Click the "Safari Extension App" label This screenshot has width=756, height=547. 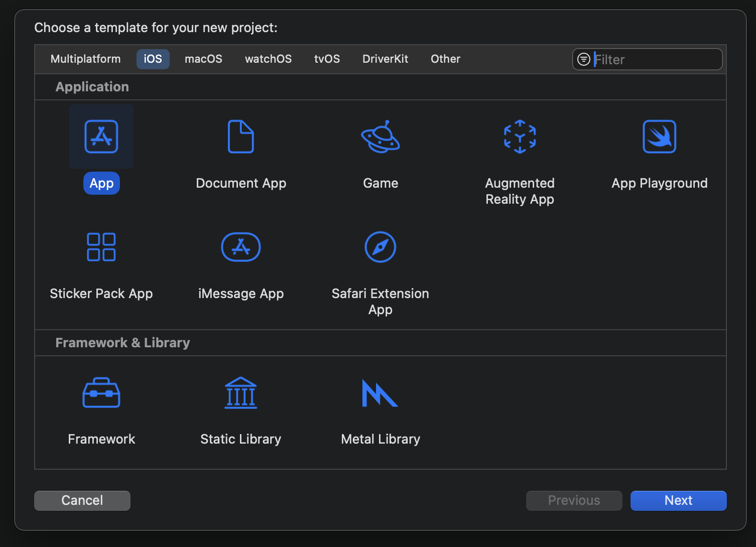[x=381, y=302]
